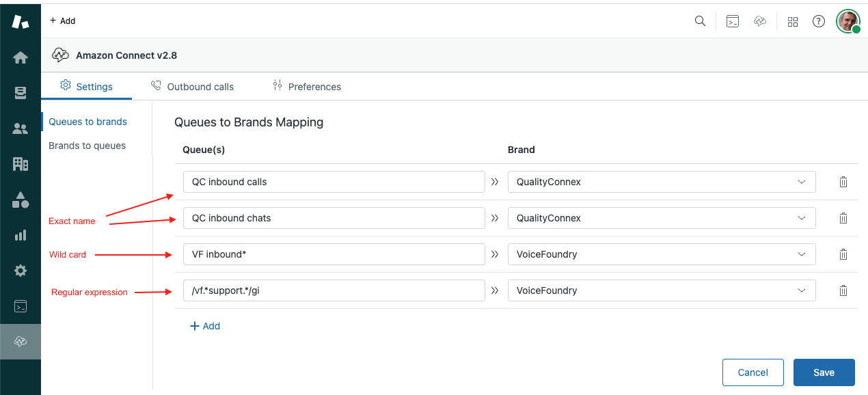Viewport: 868px width, 395px height.
Task: Open the Zendesk products grid icon
Action: tap(793, 21)
